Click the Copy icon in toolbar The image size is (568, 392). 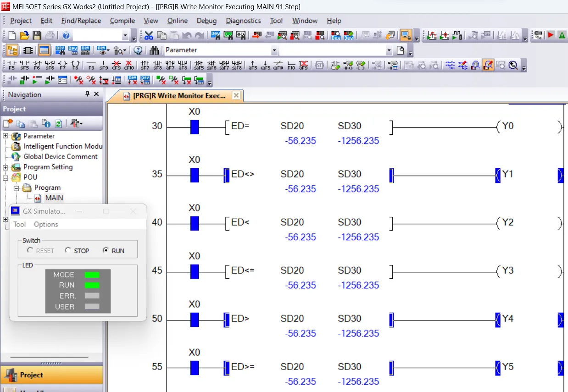pos(161,35)
